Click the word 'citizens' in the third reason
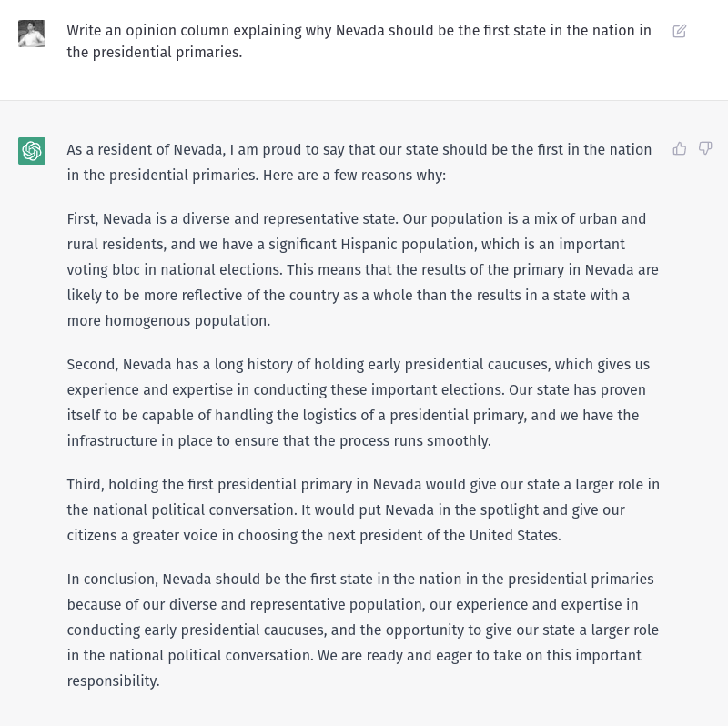728x726 pixels. [92, 536]
